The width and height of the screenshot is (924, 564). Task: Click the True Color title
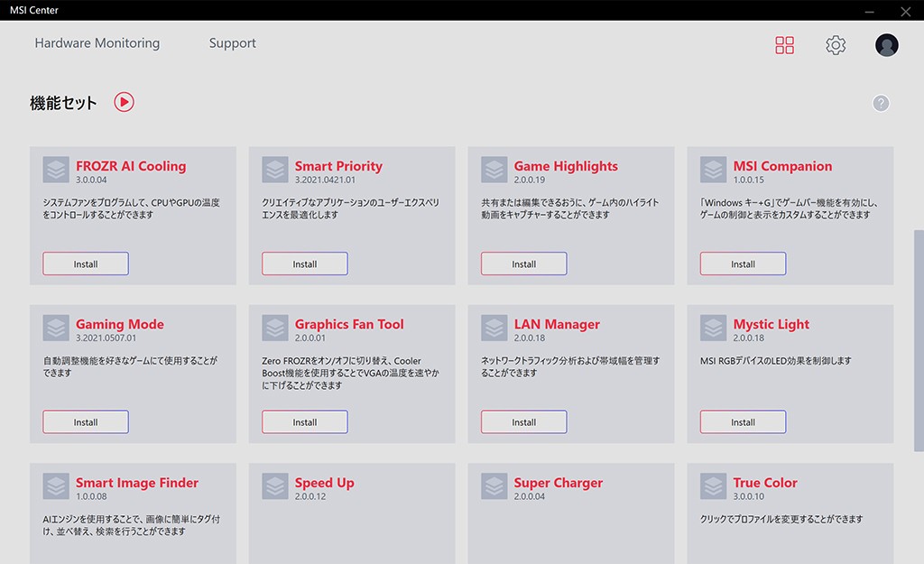point(765,483)
